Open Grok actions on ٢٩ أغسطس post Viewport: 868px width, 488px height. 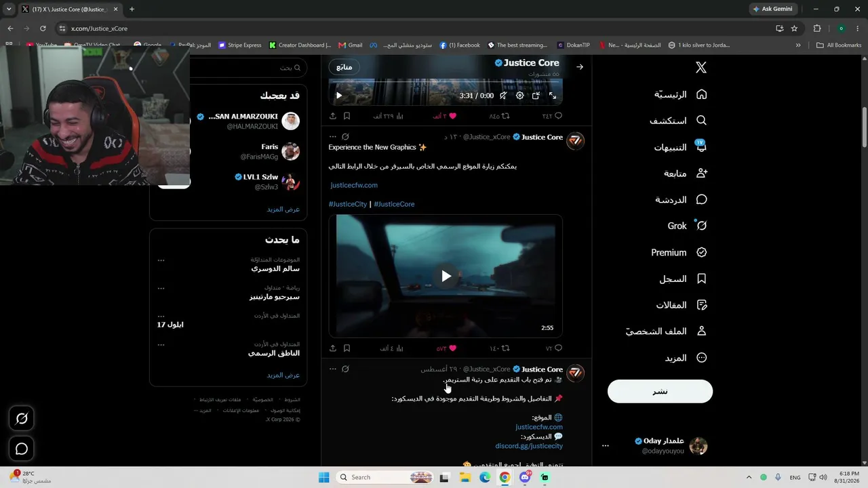(x=345, y=369)
